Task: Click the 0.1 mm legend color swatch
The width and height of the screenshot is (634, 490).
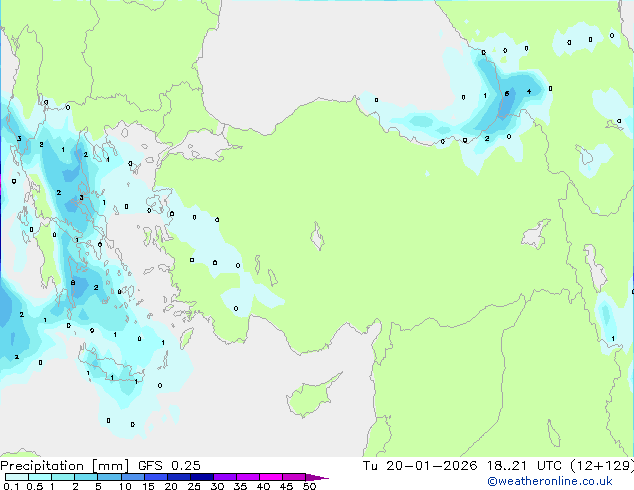Action: coord(17,477)
